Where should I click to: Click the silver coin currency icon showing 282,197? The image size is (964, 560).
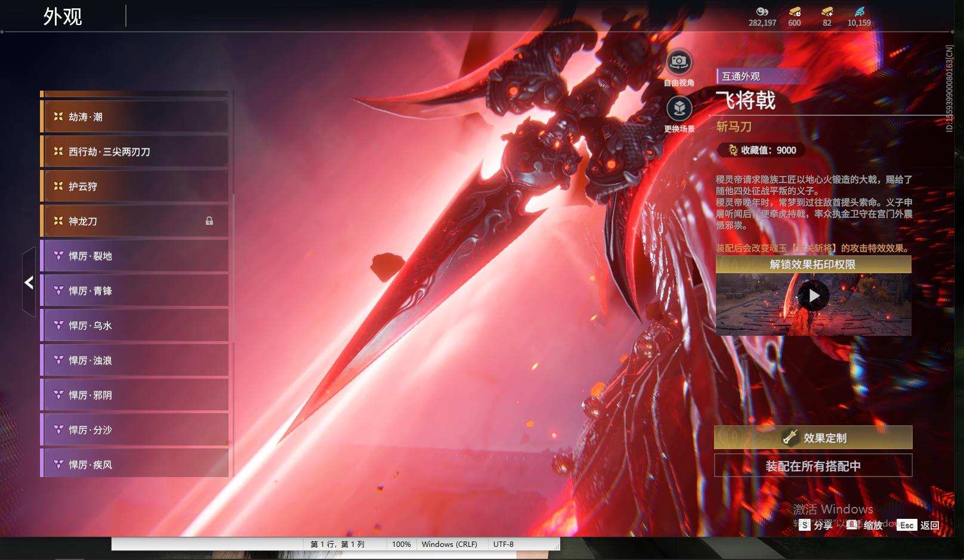coord(762,11)
